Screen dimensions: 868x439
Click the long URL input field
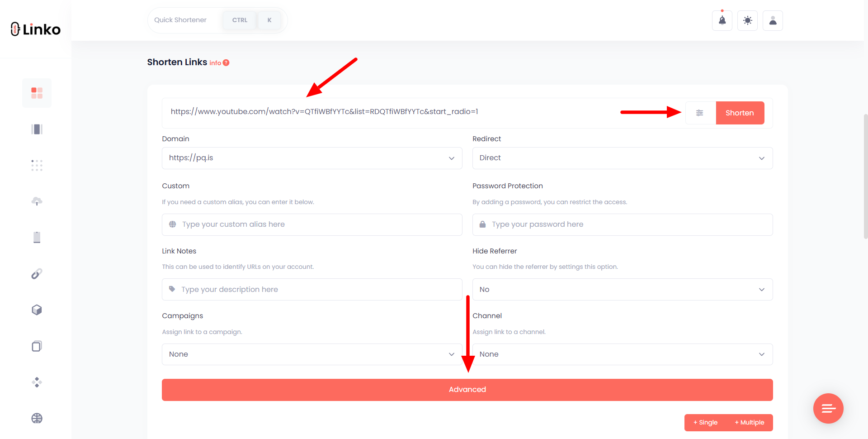pos(423,112)
